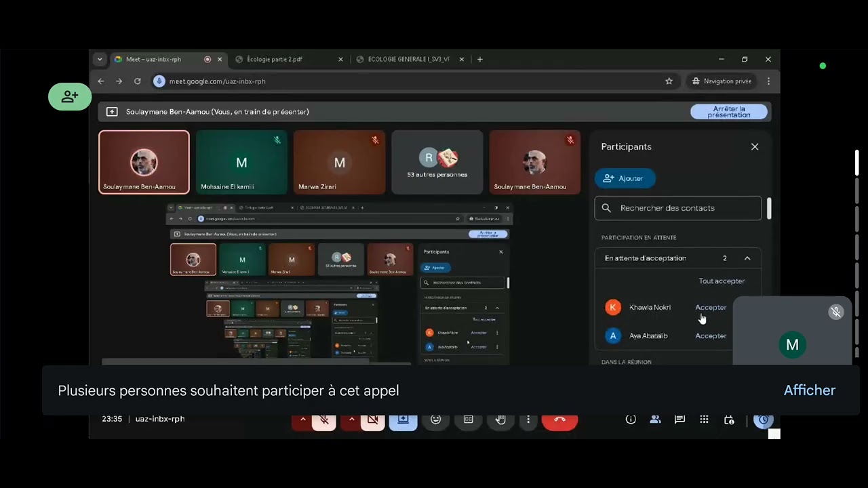Viewport: 868px width, 488px height.
Task: Open the 53 autres personnes tile
Action: [437, 162]
